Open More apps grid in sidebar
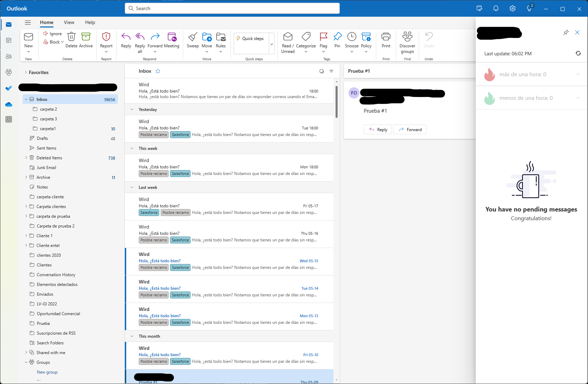The width and height of the screenshot is (588, 384). click(9, 119)
